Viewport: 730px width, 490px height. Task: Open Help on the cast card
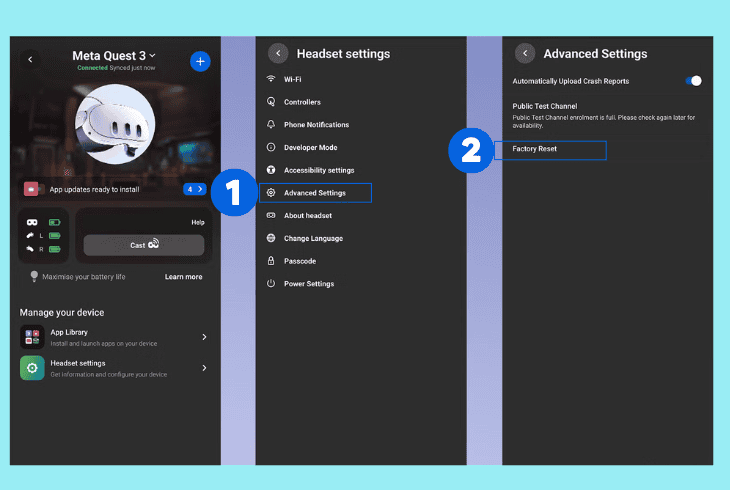pyautogui.click(x=197, y=222)
